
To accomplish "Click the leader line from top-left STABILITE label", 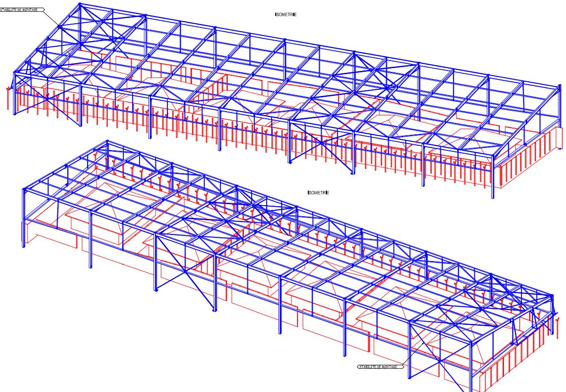I will pos(53,18).
